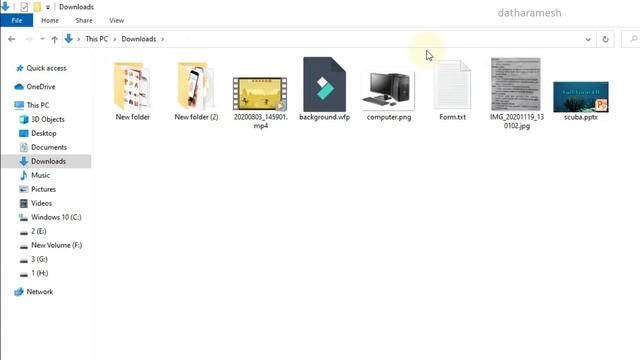The height and width of the screenshot is (360, 640).
Task: Open Customize Quick Access Toolbar dropdown
Action: (x=48, y=7)
